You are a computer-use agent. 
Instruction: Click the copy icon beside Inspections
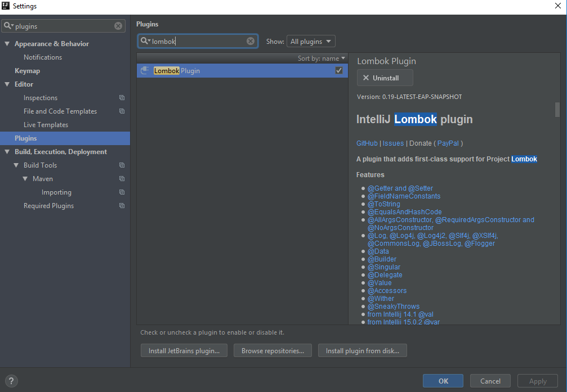(x=122, y=98)
